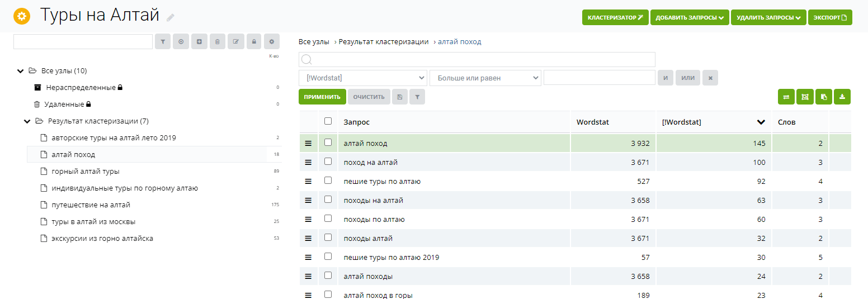
Task: Click the green swap arrows icon button
Action: pyautogui.click(x=786, y=97)
